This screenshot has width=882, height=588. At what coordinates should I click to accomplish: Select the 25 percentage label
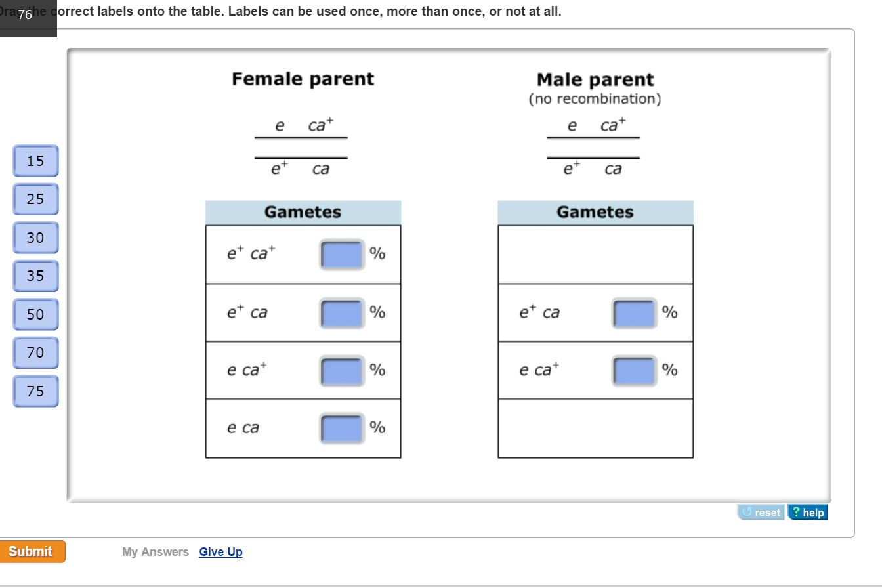pos(35,199)
